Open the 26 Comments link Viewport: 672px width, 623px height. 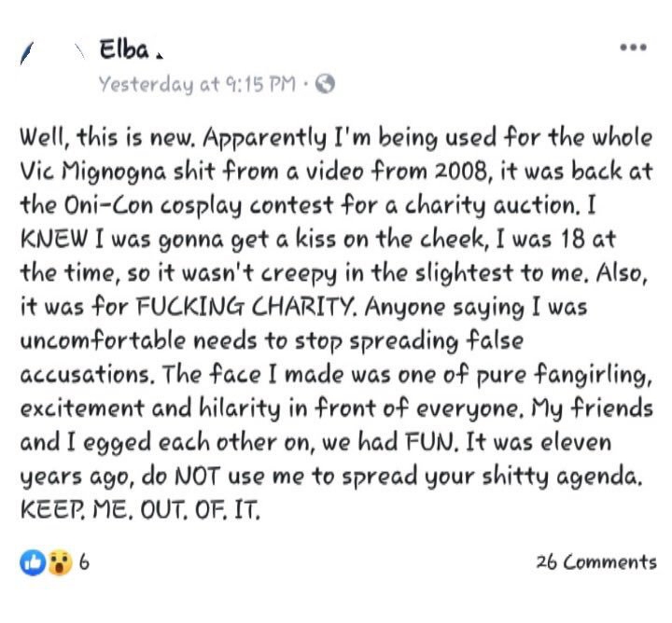click(x=596, y=561)
